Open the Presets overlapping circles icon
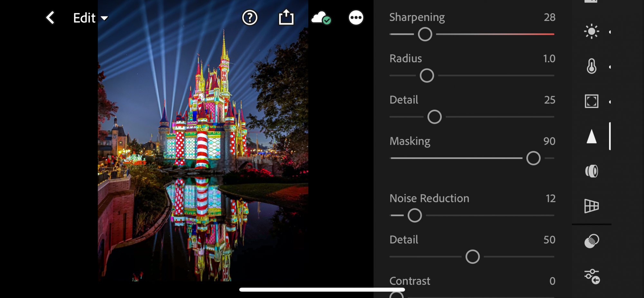This screenshot has height=298, width=644. pos(592,241)
